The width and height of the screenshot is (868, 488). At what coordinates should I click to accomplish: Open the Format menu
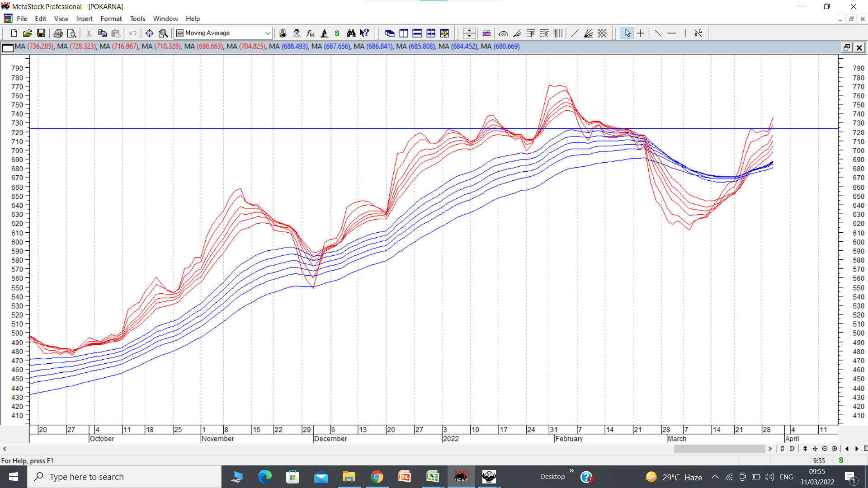[111, 19]
